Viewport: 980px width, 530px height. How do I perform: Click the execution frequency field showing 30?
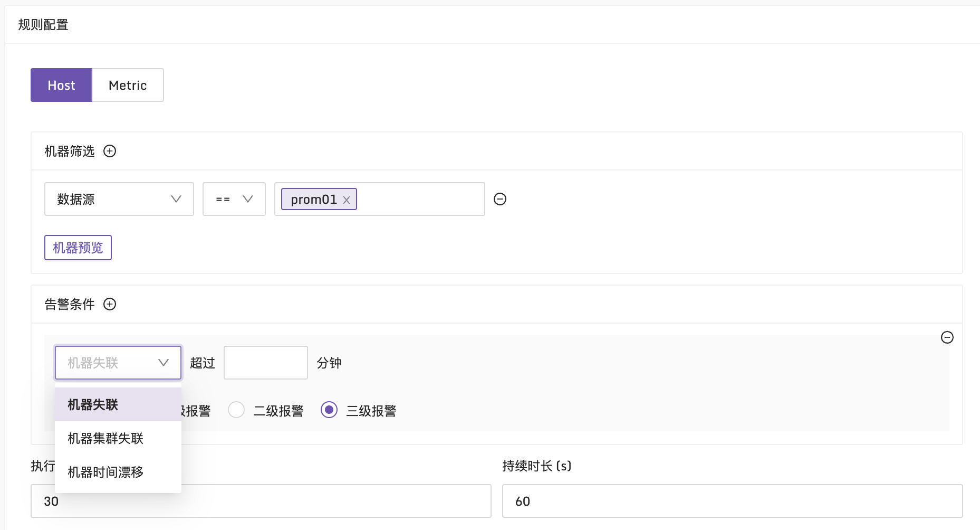[x=261, y=501]
